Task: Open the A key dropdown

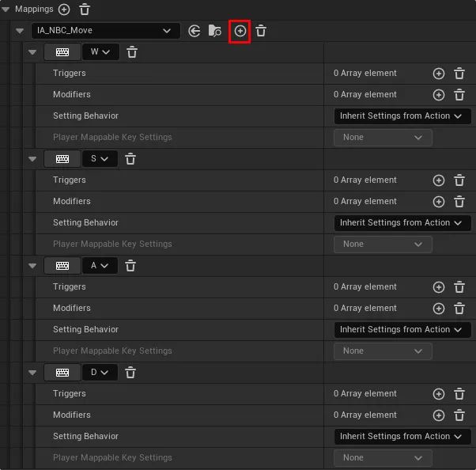Action: click(x=100, y=266)
